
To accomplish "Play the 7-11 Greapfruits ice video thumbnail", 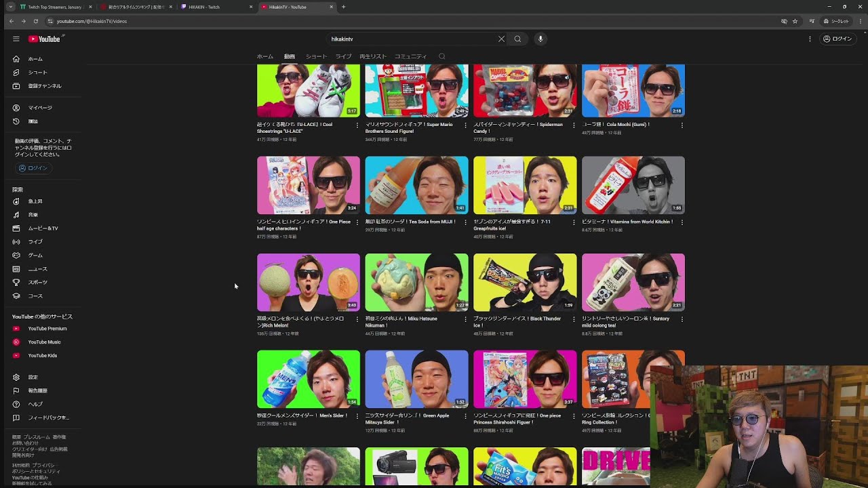I will tap(525, 186).
